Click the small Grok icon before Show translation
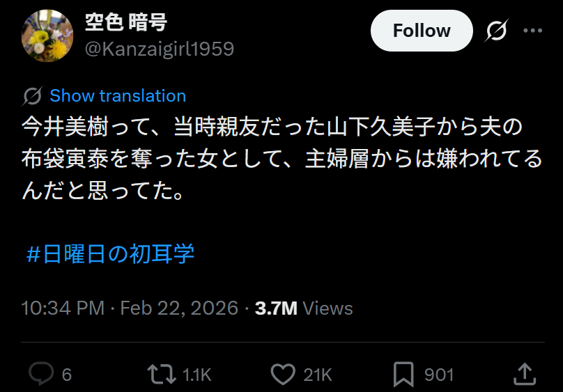The height and width of the screenshot is (392, 563). (x=32, y=96)
